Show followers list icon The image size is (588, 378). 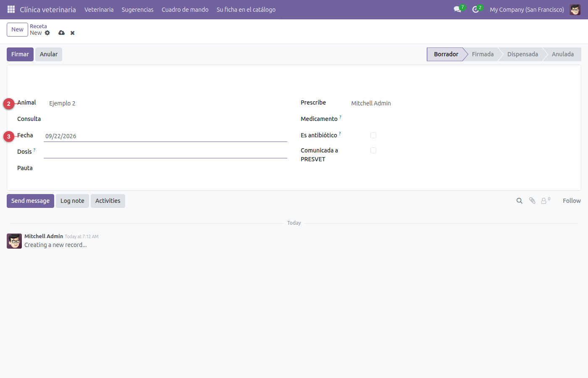click(x=545, y=201)
